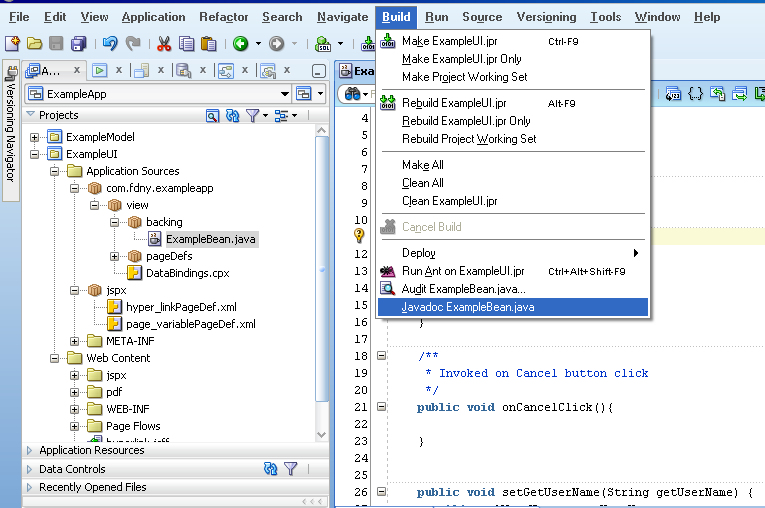
Task: Expand the Recently Opened Files section
Action: point(29,487)
